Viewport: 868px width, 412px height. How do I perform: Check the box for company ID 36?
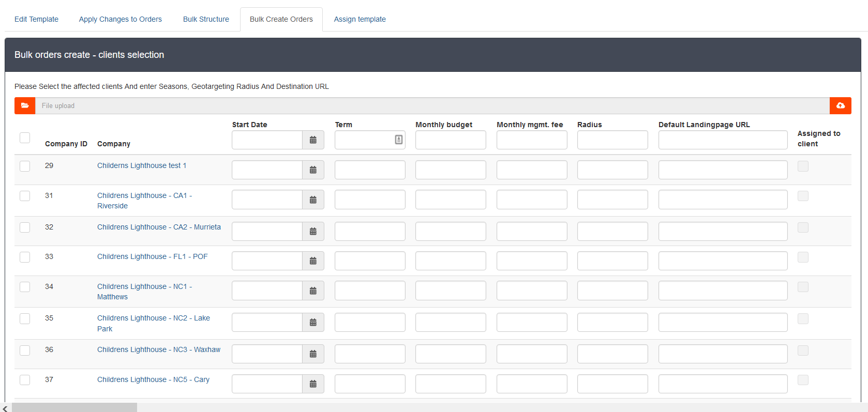25,350
